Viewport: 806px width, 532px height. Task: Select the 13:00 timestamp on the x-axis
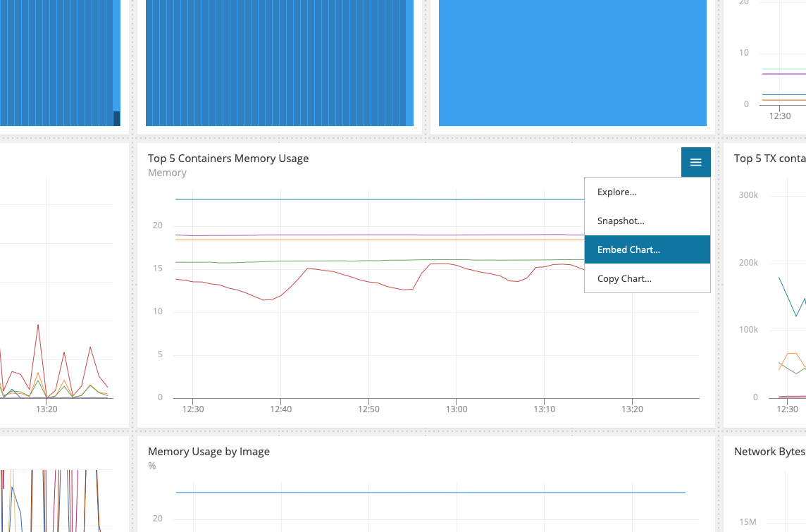pyautogui.click(x=457, y=409)
